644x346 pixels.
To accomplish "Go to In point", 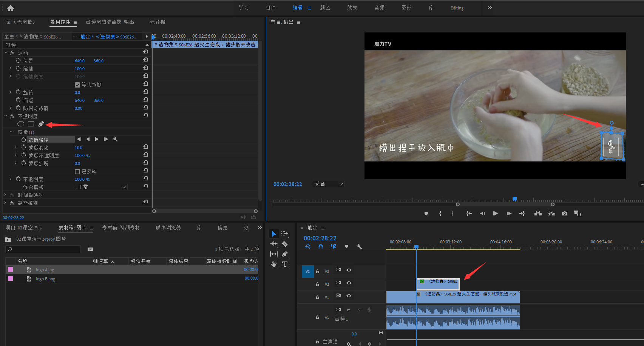I will (x=469, y=214).
